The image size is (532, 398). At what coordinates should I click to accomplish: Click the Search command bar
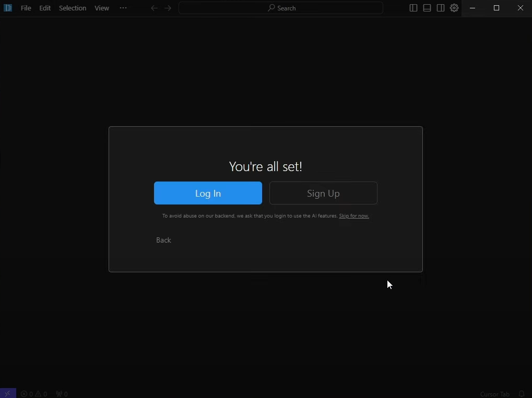point(281,8)
